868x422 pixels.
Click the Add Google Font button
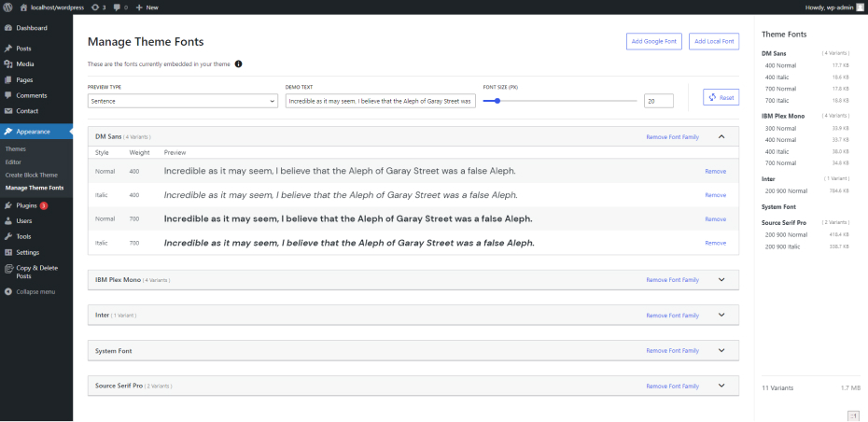coord(653,41)
